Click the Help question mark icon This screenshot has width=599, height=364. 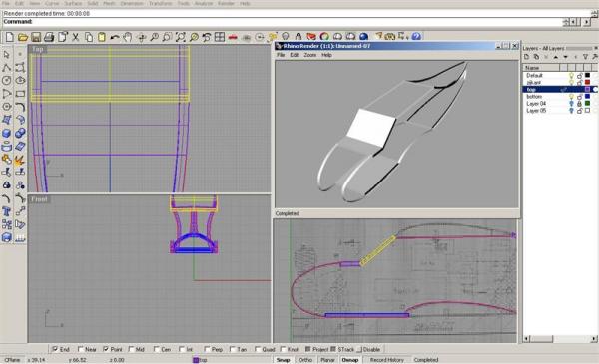[x=416, y=36]
